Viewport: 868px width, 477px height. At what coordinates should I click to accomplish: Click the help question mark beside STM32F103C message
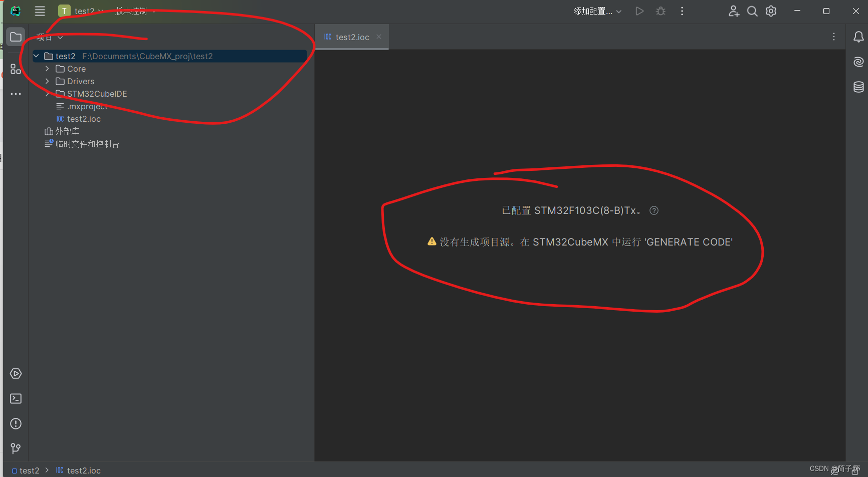tap(654, 210)
